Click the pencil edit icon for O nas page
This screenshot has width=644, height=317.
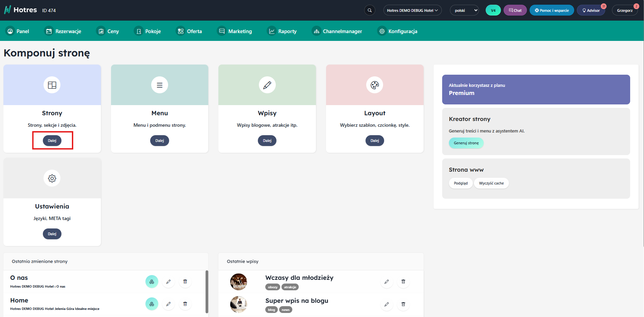pos(168,282)
